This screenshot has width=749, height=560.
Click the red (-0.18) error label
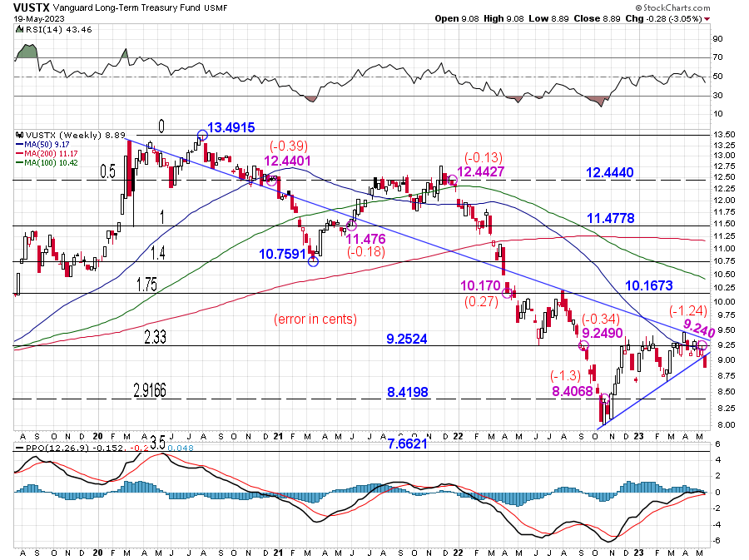pos(366,251)
